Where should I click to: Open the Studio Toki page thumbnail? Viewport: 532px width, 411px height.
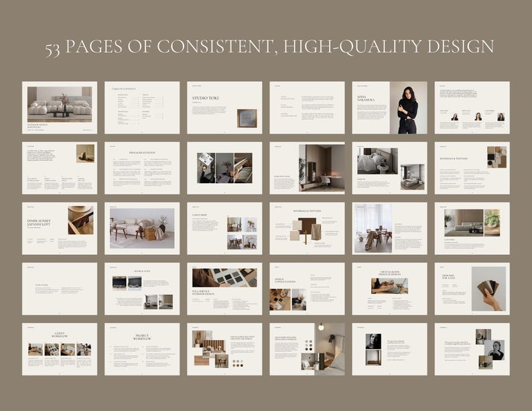click(x=224, y=107)
